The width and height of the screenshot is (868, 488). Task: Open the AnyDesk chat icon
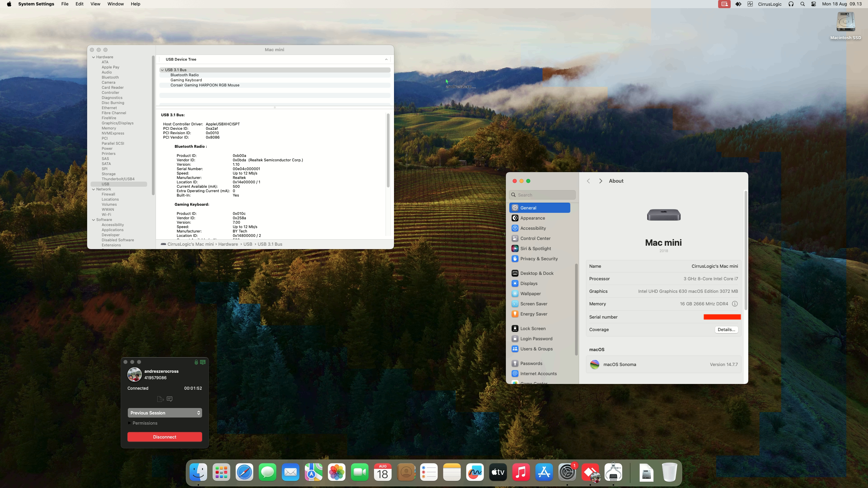(170, 399)
